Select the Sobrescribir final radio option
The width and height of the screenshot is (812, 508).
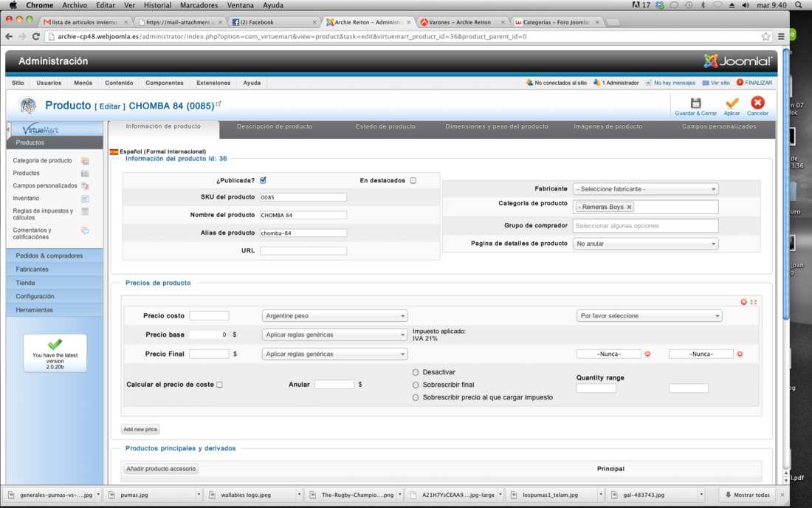[416, 385]
